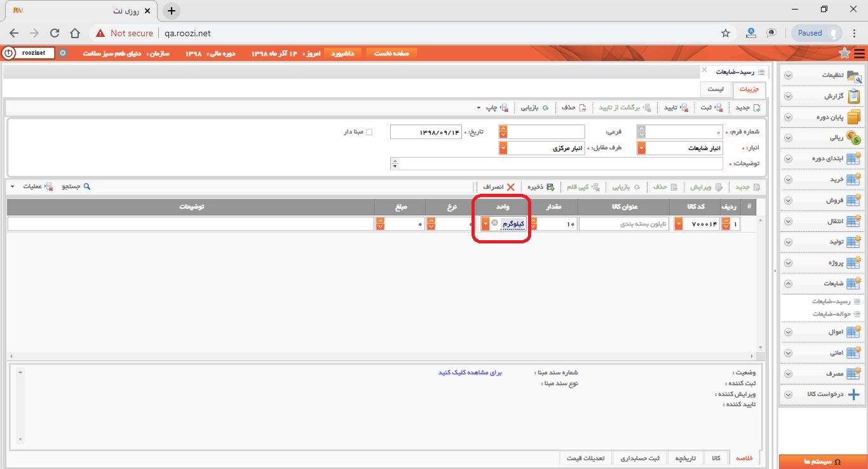
Task: Expand the انتقال sidebar section
Action: [x=788, y=221]
